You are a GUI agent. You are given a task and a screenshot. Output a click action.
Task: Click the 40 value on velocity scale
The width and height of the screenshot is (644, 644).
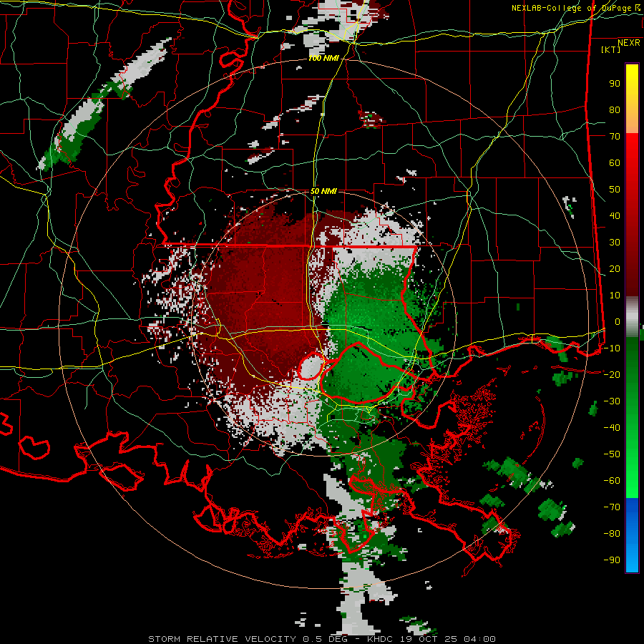(615, 215)
